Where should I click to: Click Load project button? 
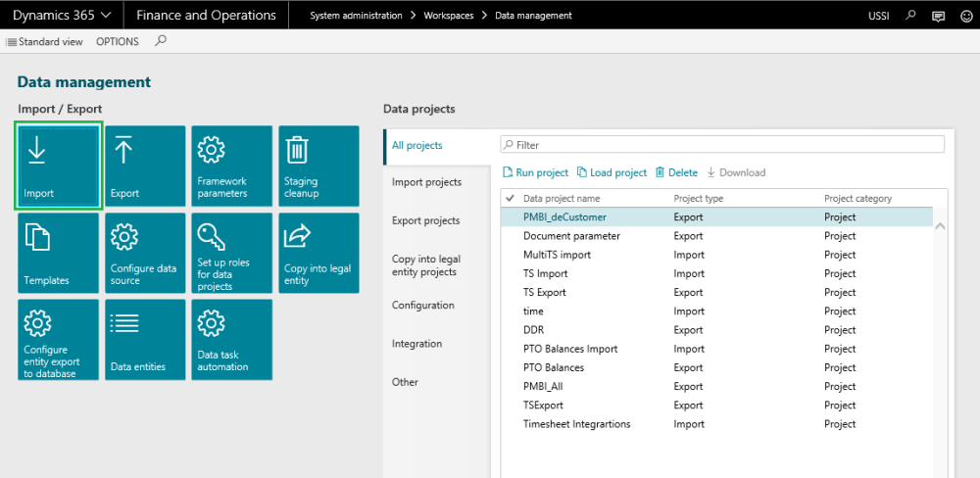click(612, 172)
